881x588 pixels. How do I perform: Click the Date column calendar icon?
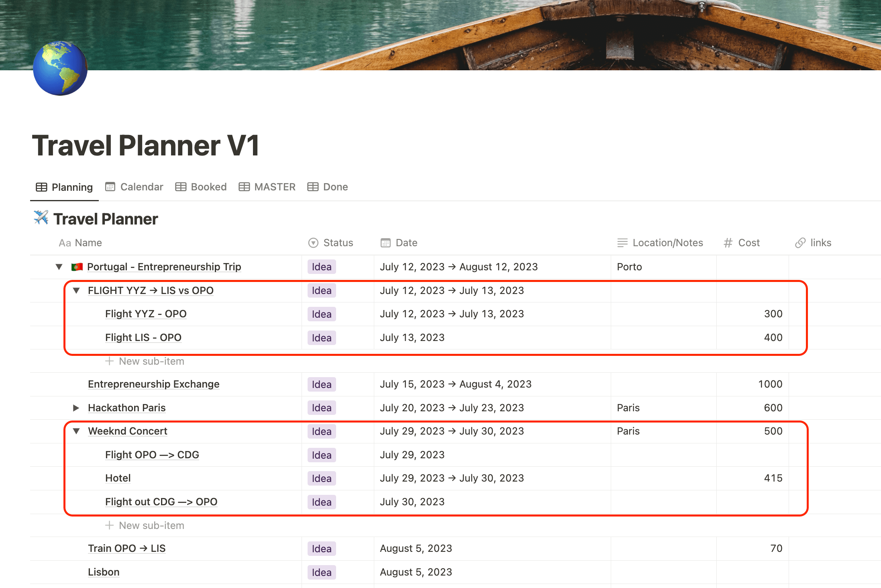pos(385,243)
